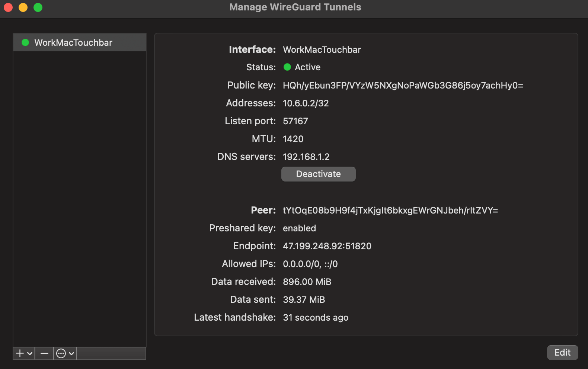Click the Addresses value 10.6.0.2/32
The height and width of the screenshot is (369, 588).
coord(306,103)
